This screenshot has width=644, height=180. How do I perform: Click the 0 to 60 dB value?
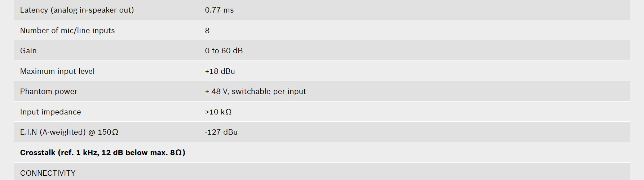pos(224,51)
